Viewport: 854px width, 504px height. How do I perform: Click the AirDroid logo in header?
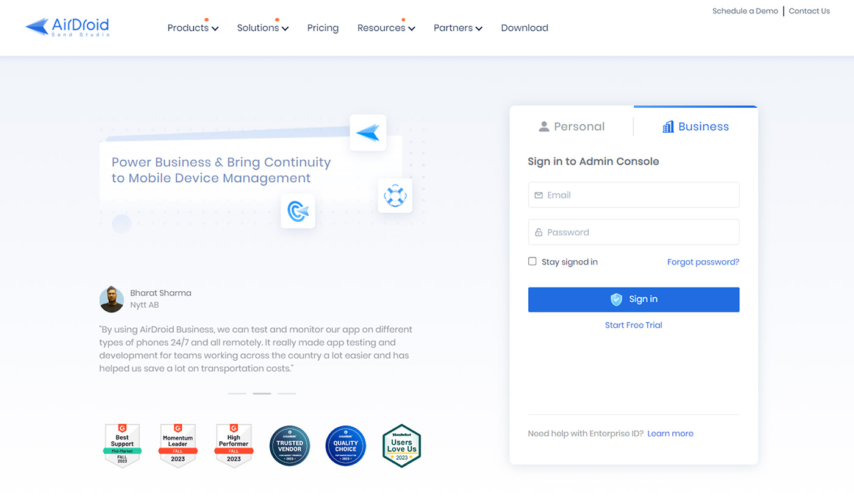(x=68, y=27)
